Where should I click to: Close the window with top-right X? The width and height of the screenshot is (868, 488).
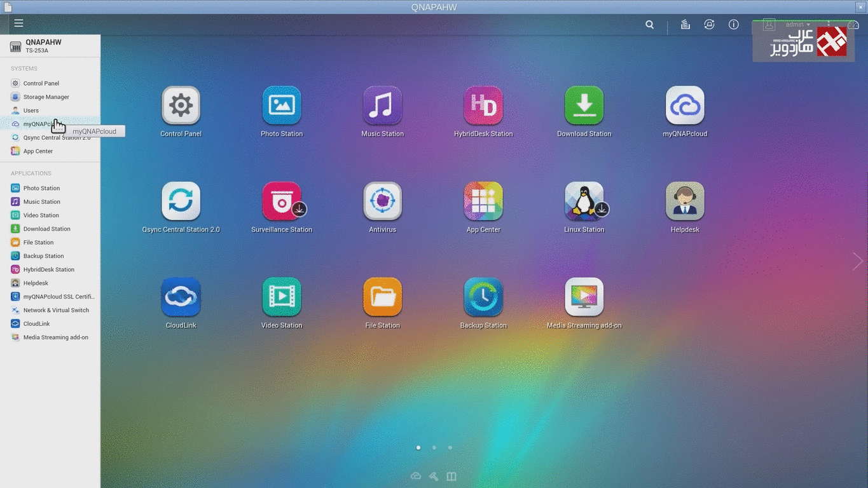point(861,7)
